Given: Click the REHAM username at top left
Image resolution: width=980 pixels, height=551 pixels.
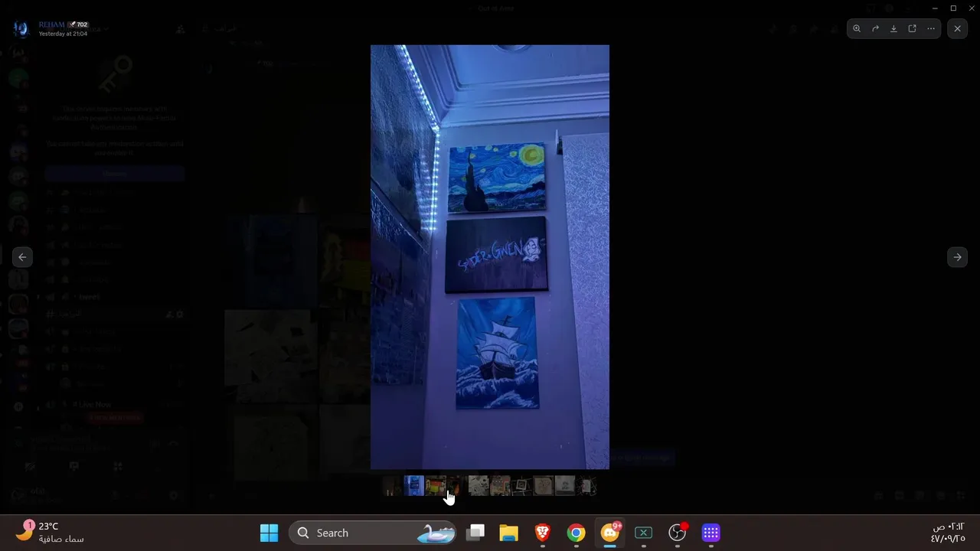Looking at the screenshot, I should 52,24.
